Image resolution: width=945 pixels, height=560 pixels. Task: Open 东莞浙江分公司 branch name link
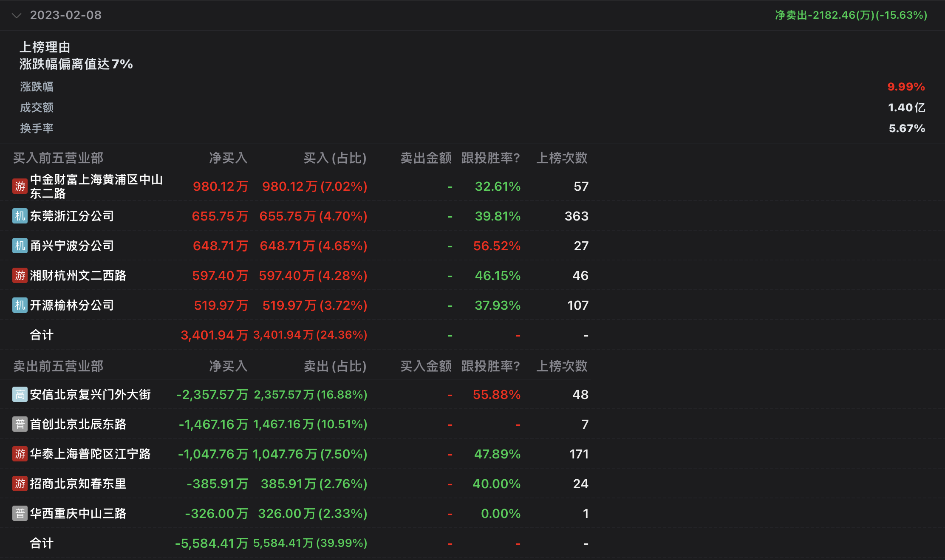pyautogui.click(x=72, y=216)
